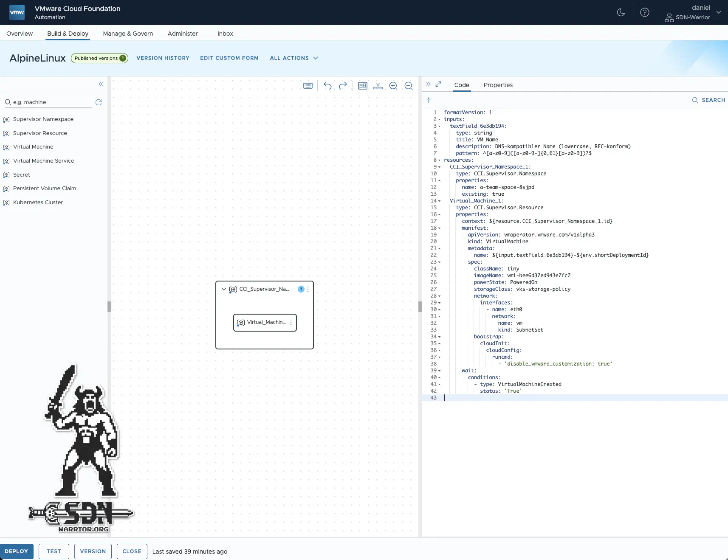Zoom out on the design canvas

point(409,86)
